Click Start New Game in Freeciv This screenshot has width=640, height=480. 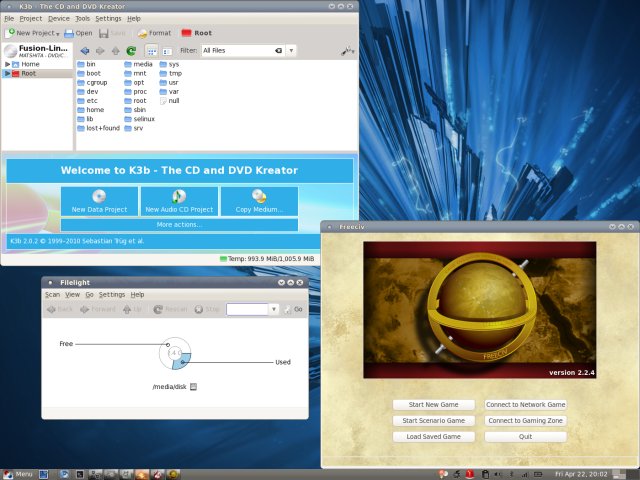pos(433,404)
